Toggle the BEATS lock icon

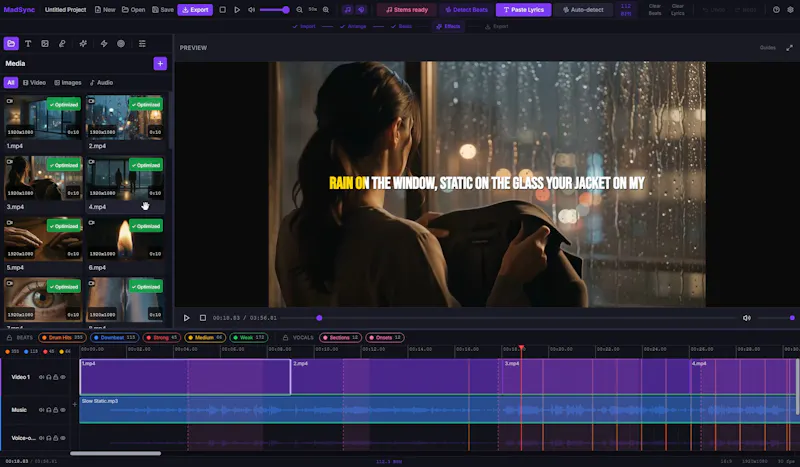tap(9, 338)
